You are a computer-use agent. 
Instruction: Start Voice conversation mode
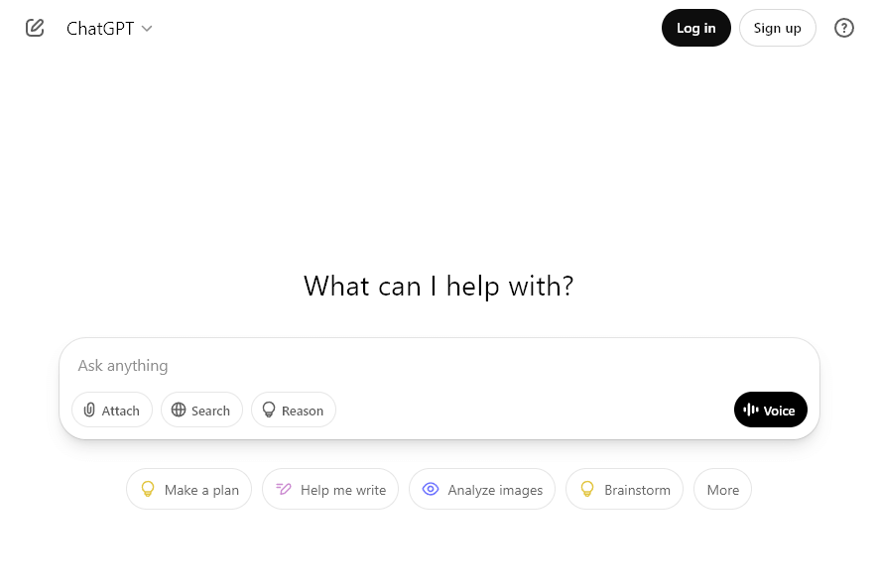click(770, 410)
